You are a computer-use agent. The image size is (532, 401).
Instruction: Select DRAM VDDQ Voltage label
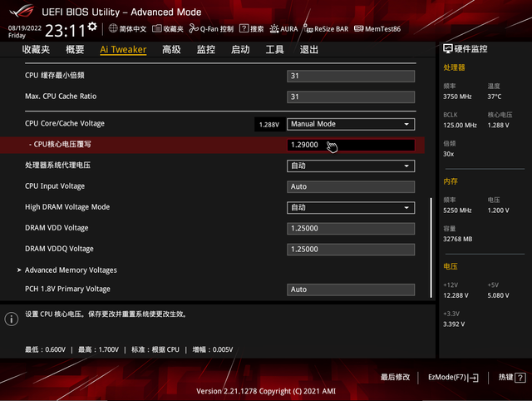pos(59,249)
